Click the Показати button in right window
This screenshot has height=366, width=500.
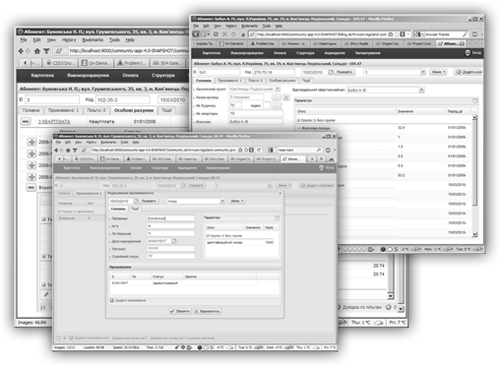point(344,72)
